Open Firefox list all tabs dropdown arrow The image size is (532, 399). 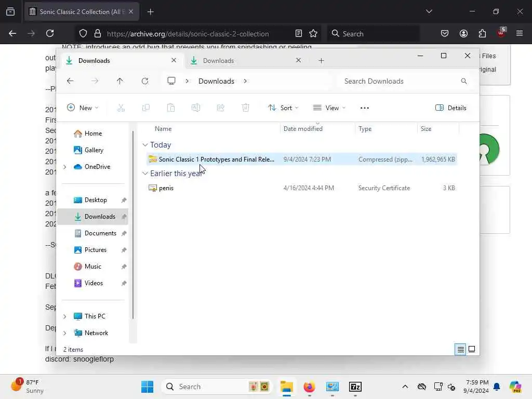tap(429, 11)
